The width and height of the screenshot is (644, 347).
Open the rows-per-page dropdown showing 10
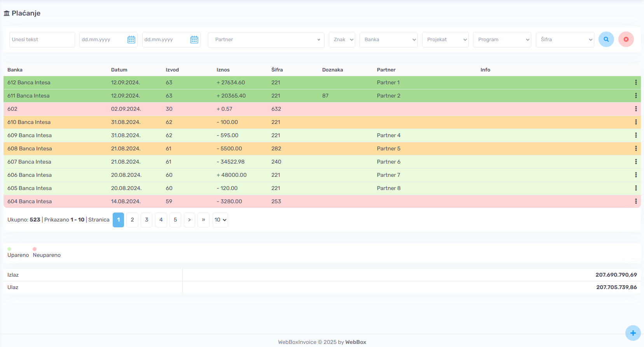click(220, 220)
